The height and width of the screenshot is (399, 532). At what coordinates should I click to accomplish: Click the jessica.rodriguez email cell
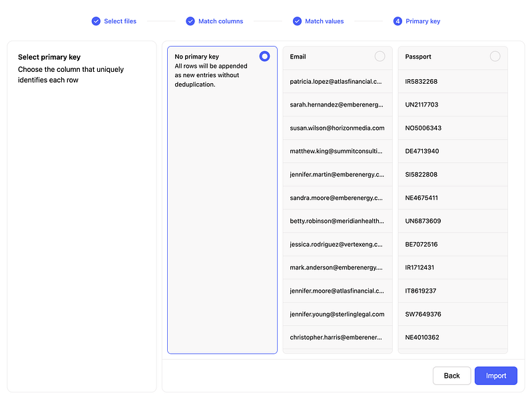tap(338, 245)
